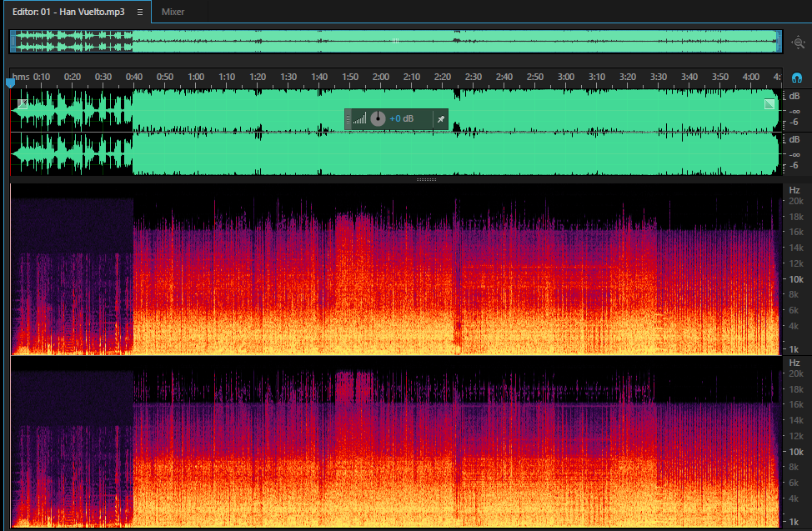This screenshot has width=812, height=531.
Task: Click the fade in handle on waveform
Action: [x=23, y=103]
